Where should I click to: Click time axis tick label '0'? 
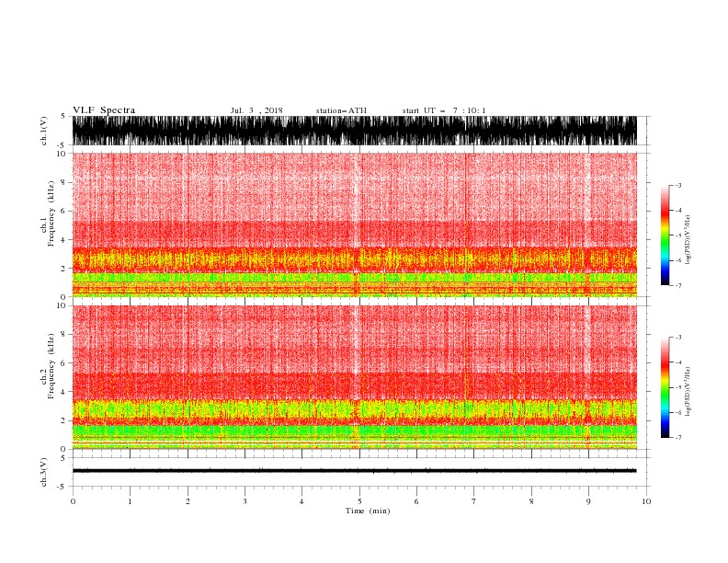pos(73,501)
